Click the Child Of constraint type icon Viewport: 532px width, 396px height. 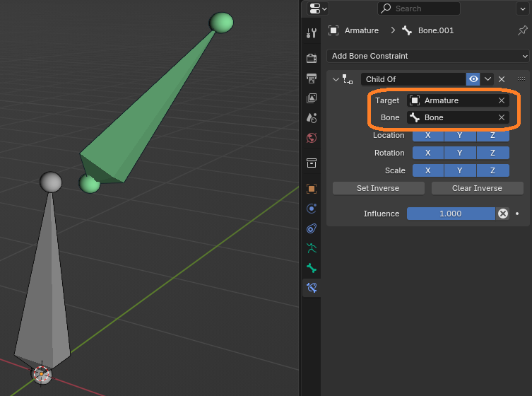click(348, 79)
